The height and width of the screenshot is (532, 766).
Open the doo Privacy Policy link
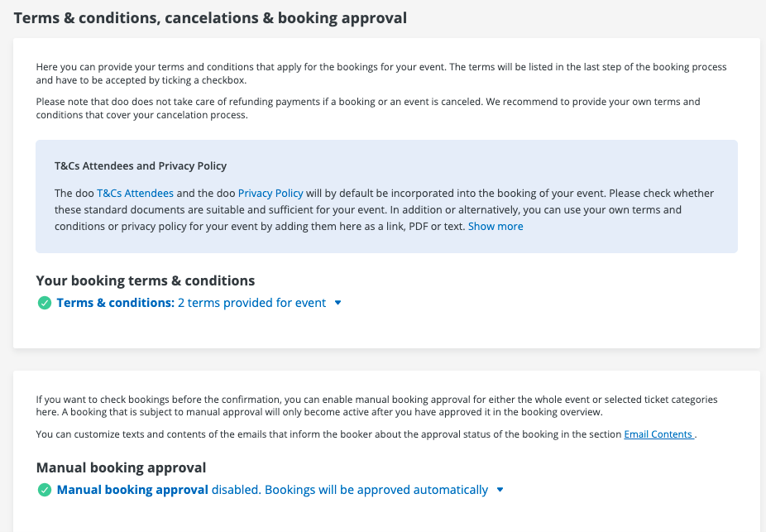click(270, 193)
